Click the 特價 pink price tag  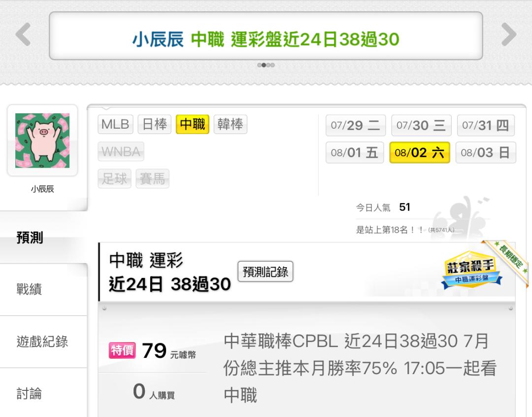point(122,350)
